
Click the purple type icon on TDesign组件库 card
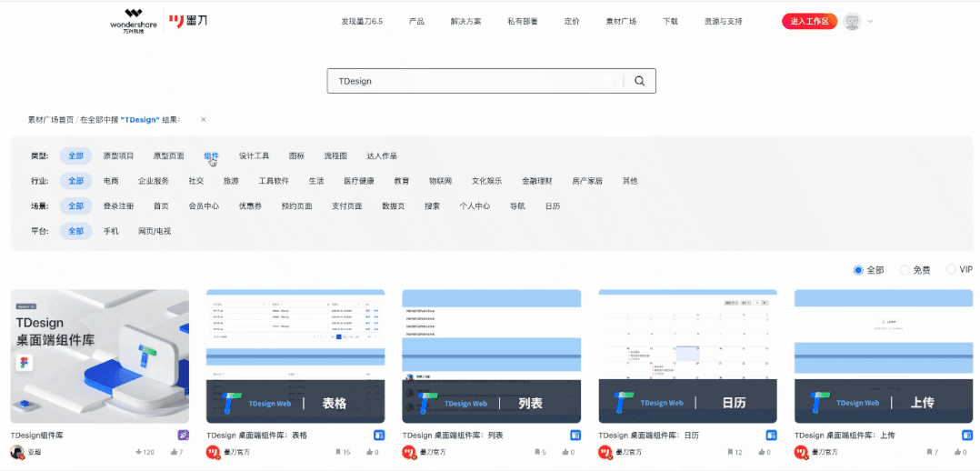(183, 436)
